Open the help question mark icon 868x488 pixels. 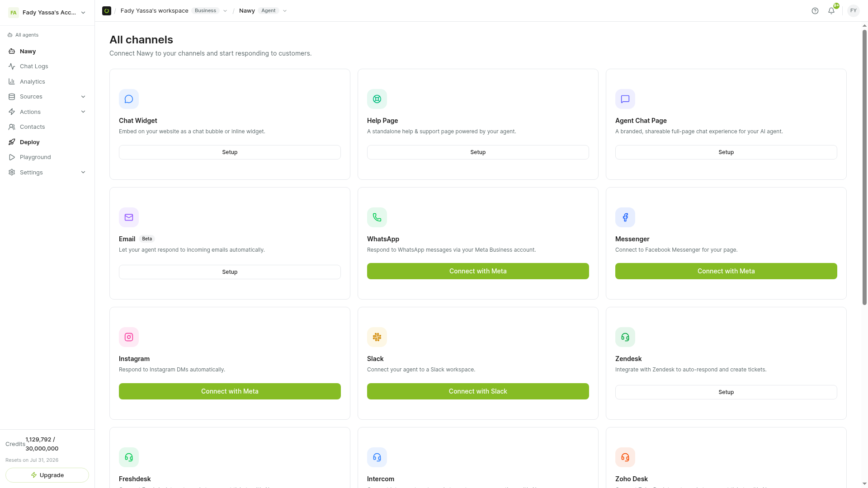coord(815,11)
